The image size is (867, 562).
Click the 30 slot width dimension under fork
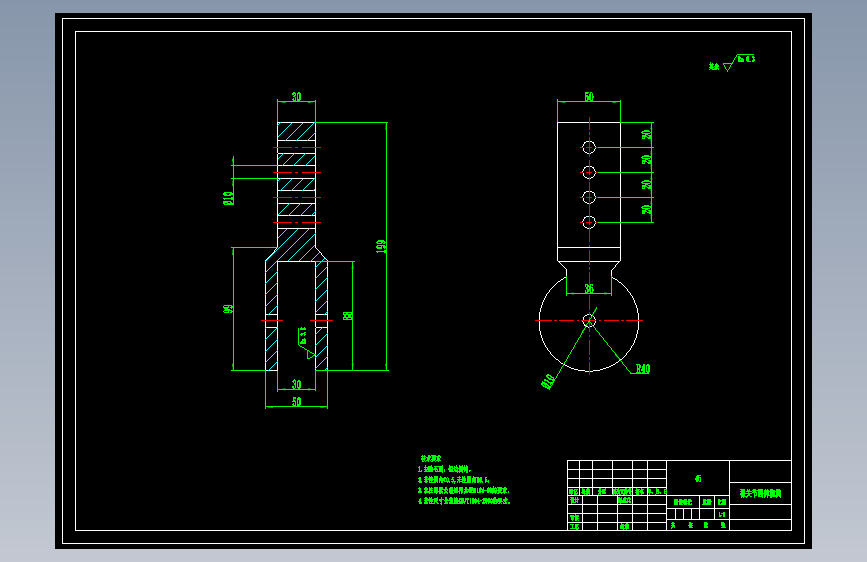tap(296, 384)
